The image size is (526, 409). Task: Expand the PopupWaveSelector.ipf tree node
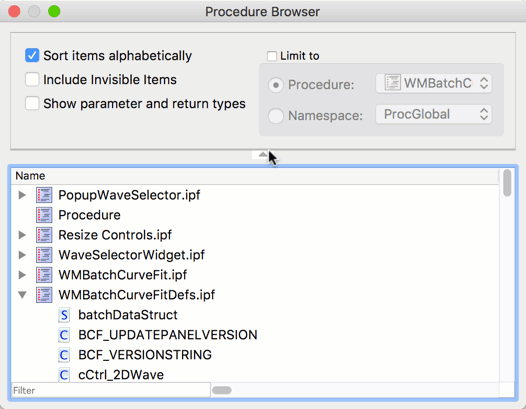(x=22, y=195)
